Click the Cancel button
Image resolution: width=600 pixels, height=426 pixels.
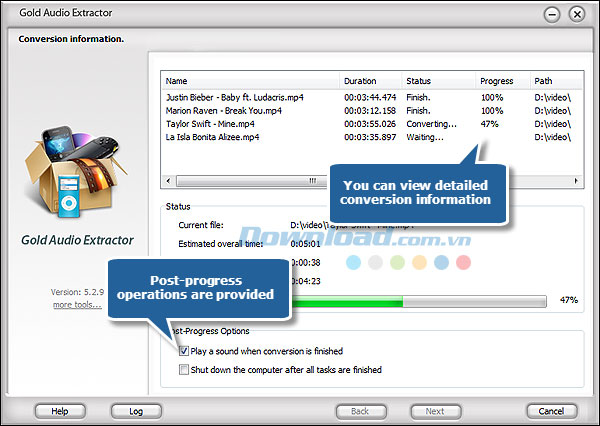click(x=551, y=411)
